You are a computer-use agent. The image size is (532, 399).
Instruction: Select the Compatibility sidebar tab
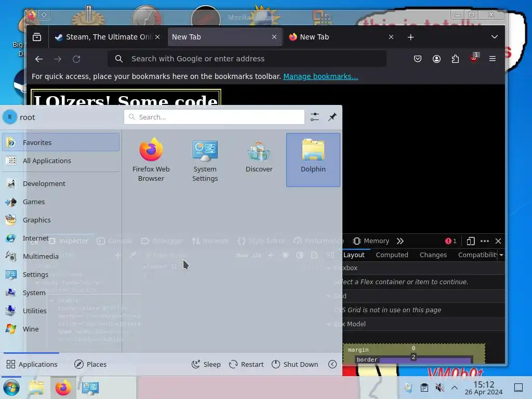(x=477, y=255)
